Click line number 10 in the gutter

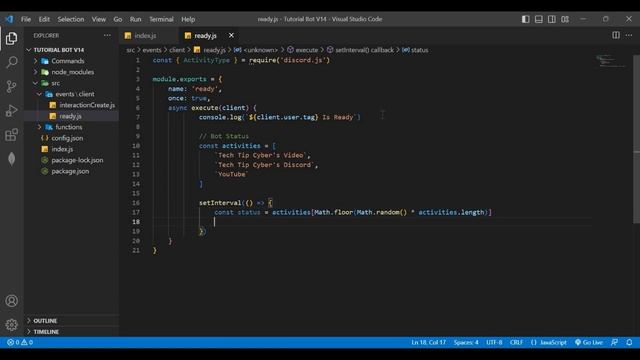coord(136,146)
